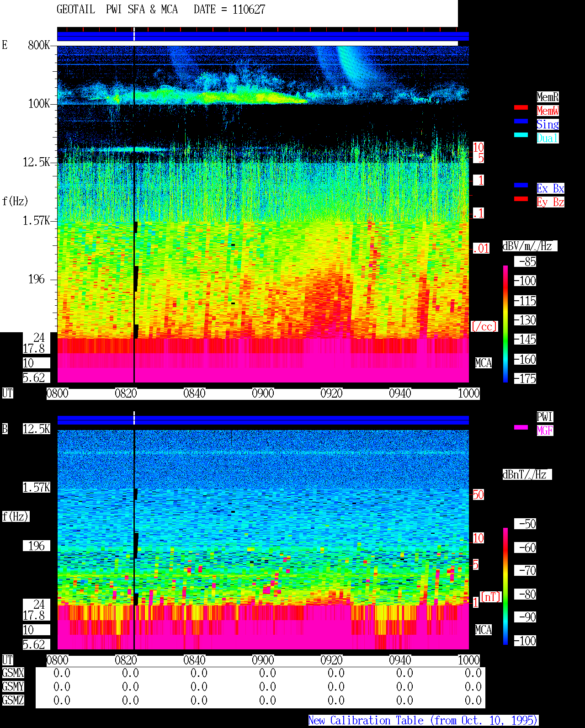Viewport: 585px width, 728px height.
Task: Click the -50 color scale value
Action: (x=525, y=524)
